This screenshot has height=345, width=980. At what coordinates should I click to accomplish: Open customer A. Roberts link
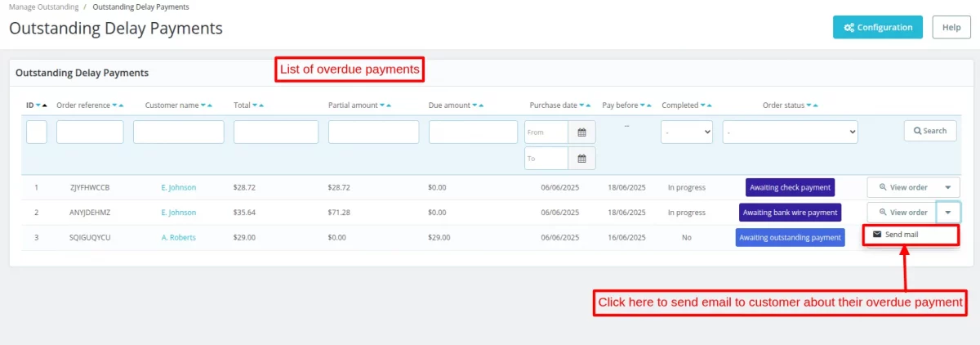179,238
